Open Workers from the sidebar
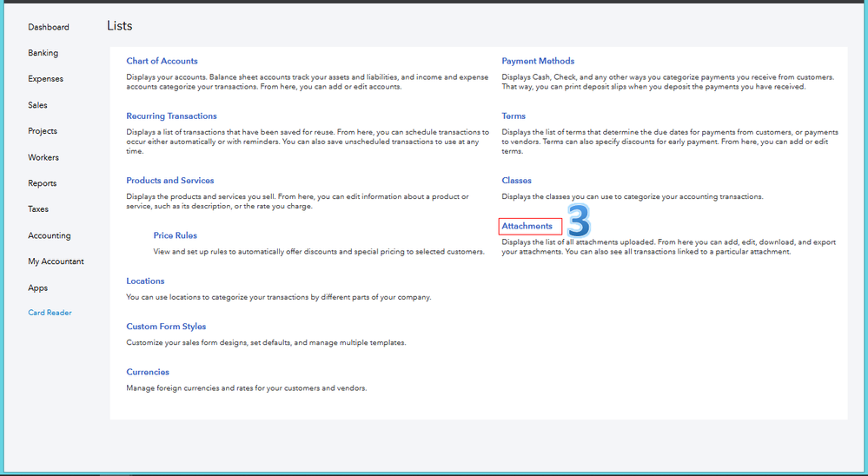The height and width of the screenshot is (476, 868). [43, 157]
